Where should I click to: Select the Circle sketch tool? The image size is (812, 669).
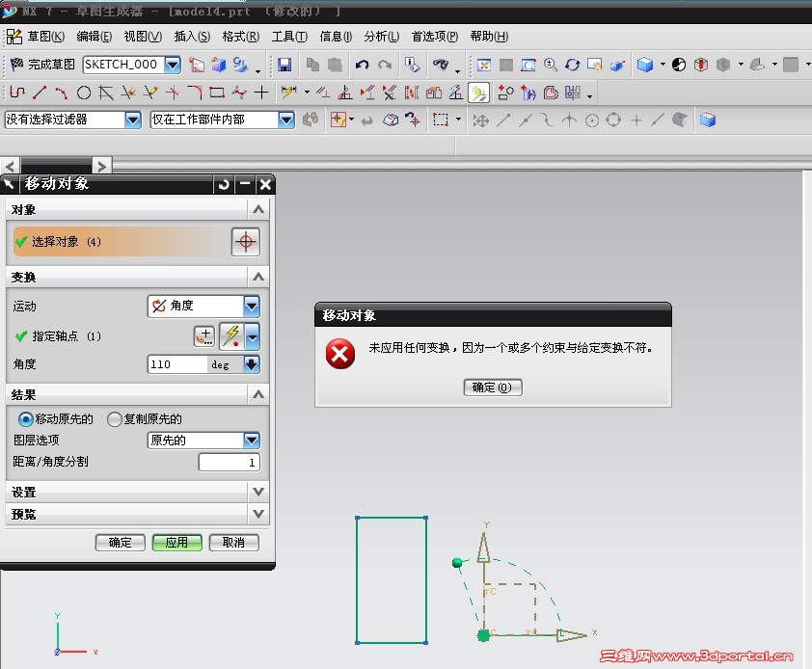tap(83, 93)
